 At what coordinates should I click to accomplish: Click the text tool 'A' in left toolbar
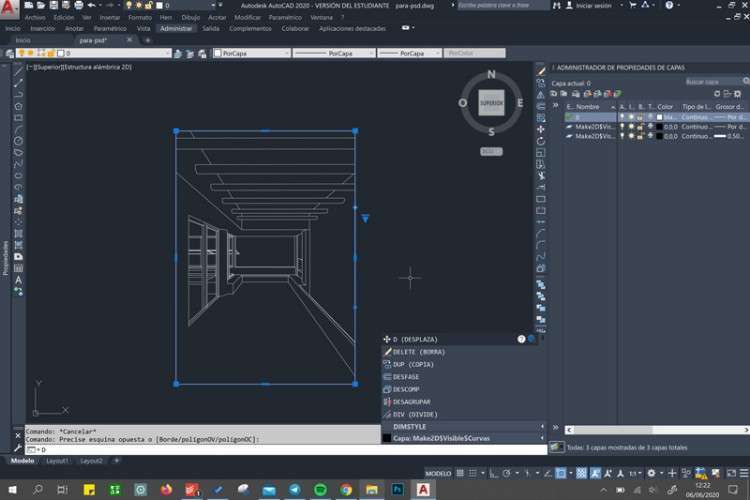coord(18,280)
